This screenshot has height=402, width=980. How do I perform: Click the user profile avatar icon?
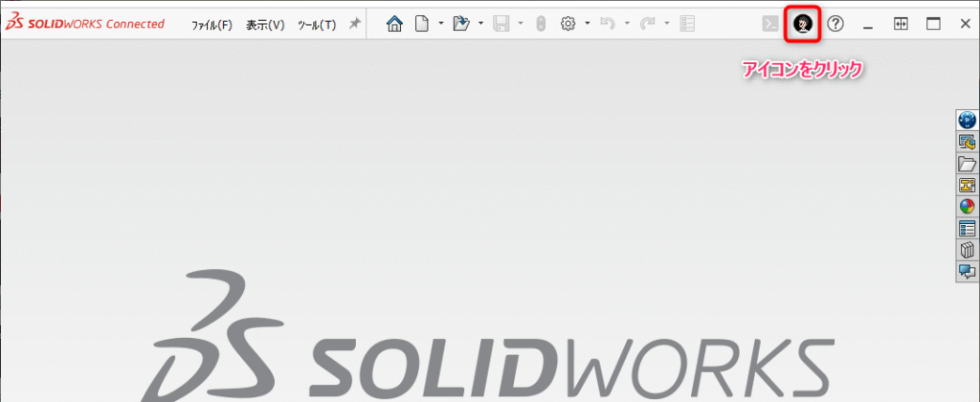point(804,25)
